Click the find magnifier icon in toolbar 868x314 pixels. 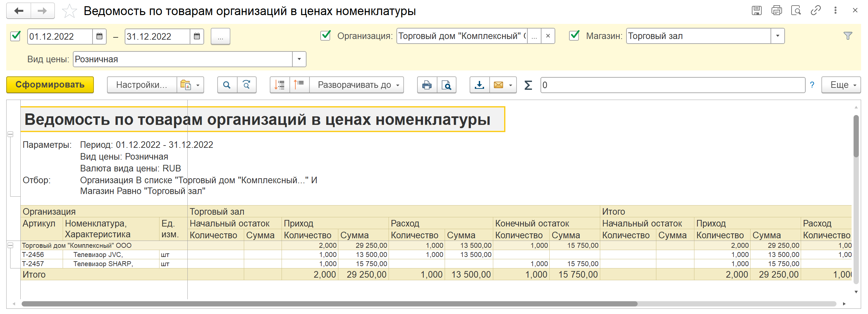(227, 85)
